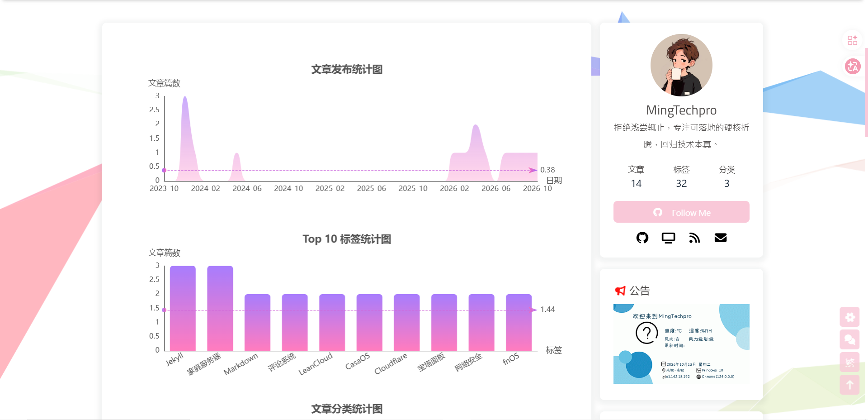Open the widgets grid icon
This screenshot has height=420, width=868.
(852, 40)
